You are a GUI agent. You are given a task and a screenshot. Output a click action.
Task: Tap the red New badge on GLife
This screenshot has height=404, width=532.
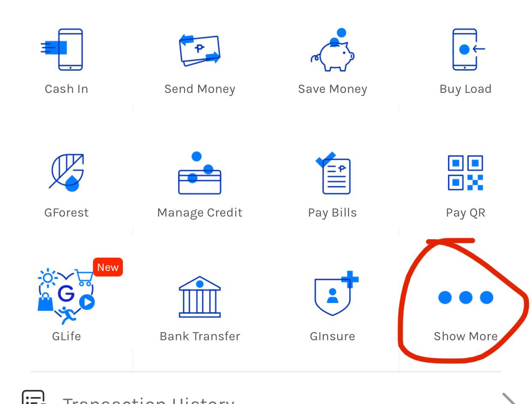click(108, 267)
